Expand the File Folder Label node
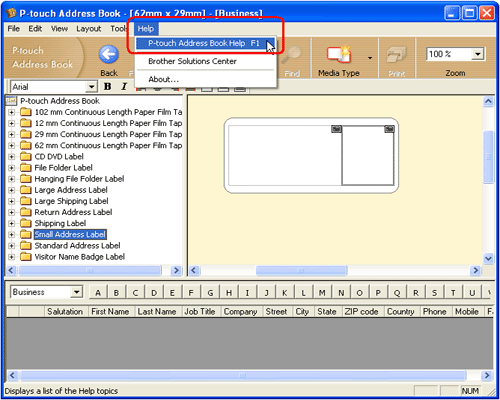Viewport: 500px width, 400px height. pyautogui.click(x=11, y=168)
